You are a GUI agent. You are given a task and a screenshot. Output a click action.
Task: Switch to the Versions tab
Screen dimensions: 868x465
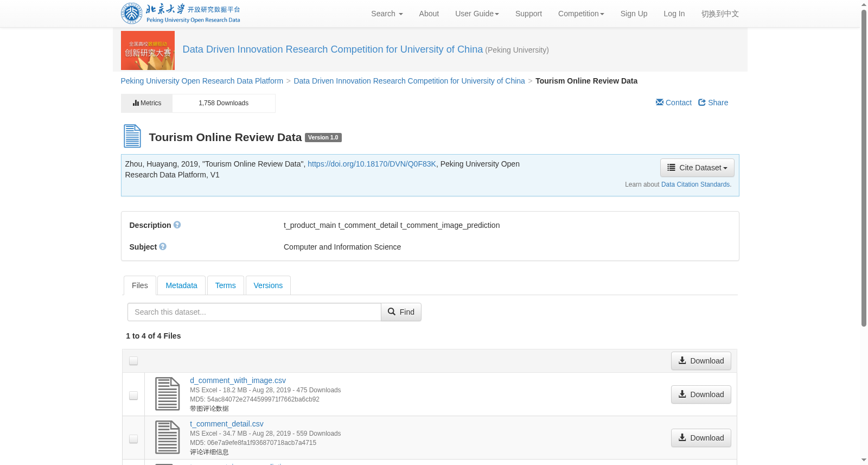268,285
